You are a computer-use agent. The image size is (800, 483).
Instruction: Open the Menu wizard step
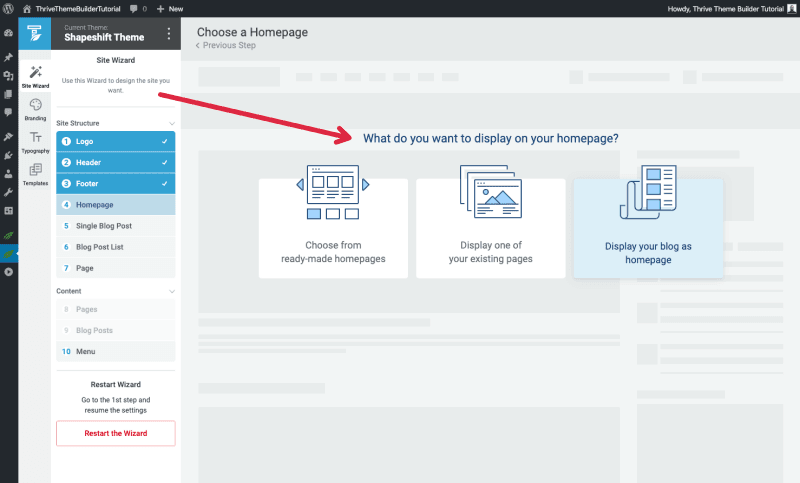(115, 352)
